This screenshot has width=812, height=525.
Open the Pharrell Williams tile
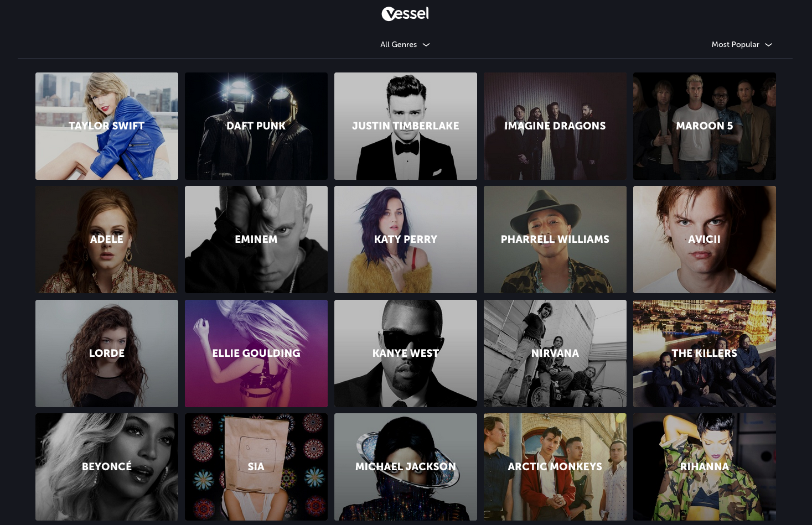[555, 240]
